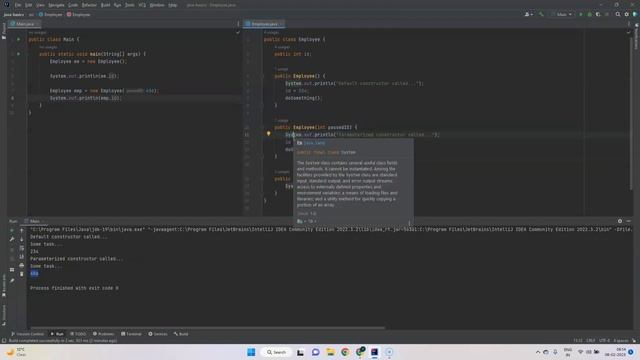Open the Run menu in menu bar
This screenshot has height=360, width=640.
[x=118, y=5]
